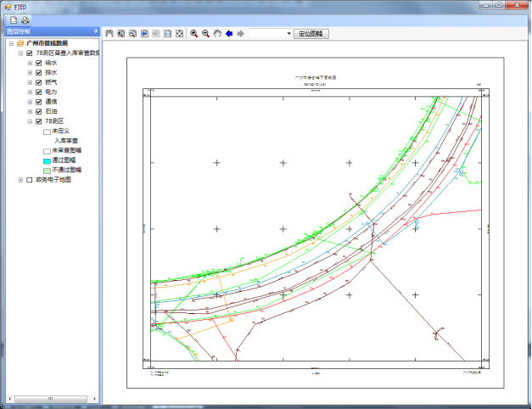Click the cyan 通过图幅 color swatch
The width and height of the screenshot is (532, 409).
[47, 160]
